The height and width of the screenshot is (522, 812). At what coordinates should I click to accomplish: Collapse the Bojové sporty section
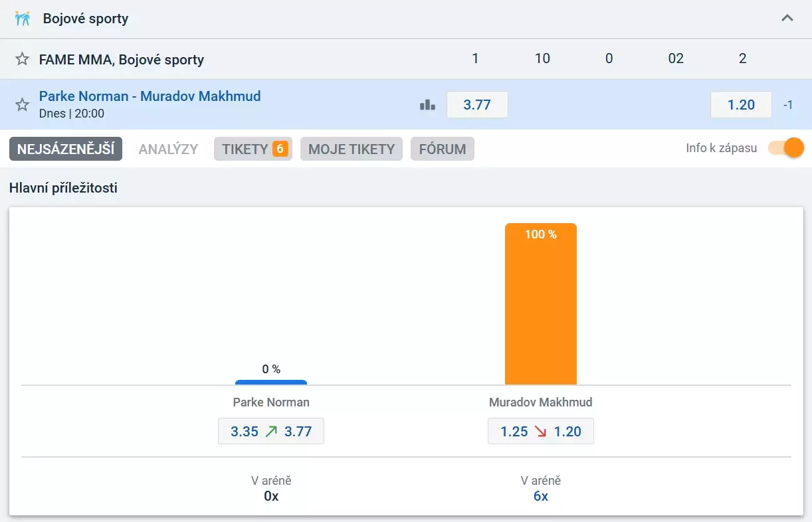(x=787, y=19)
